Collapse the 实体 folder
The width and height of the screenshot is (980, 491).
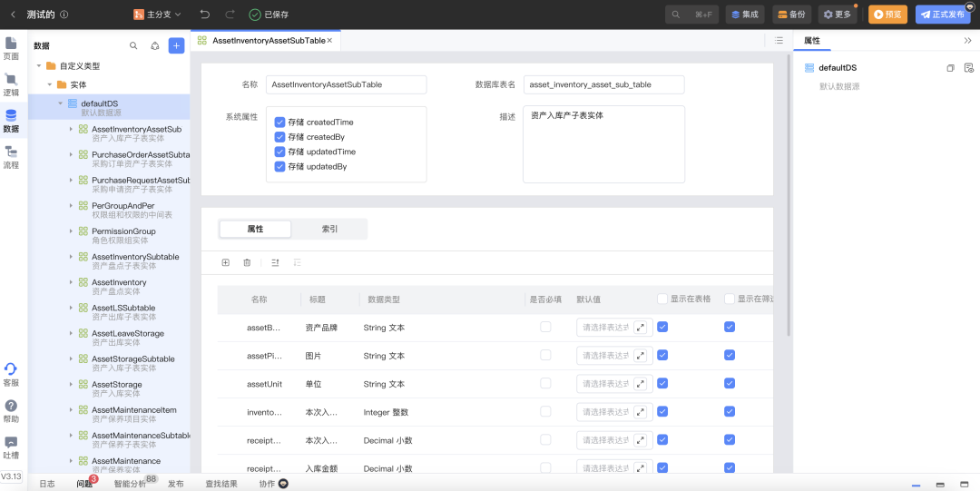(49, 84)
